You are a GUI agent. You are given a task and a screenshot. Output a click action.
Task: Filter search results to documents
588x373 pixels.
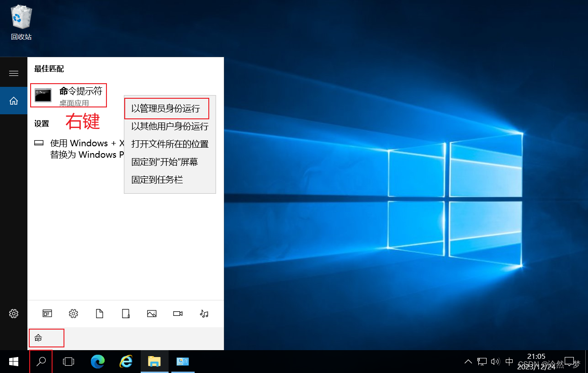point(99,314)
